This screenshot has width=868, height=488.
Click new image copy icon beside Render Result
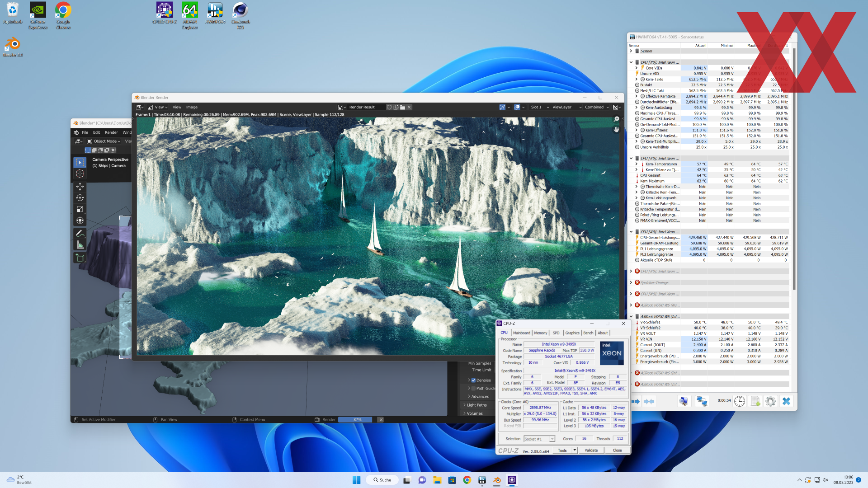click(396, 107)
